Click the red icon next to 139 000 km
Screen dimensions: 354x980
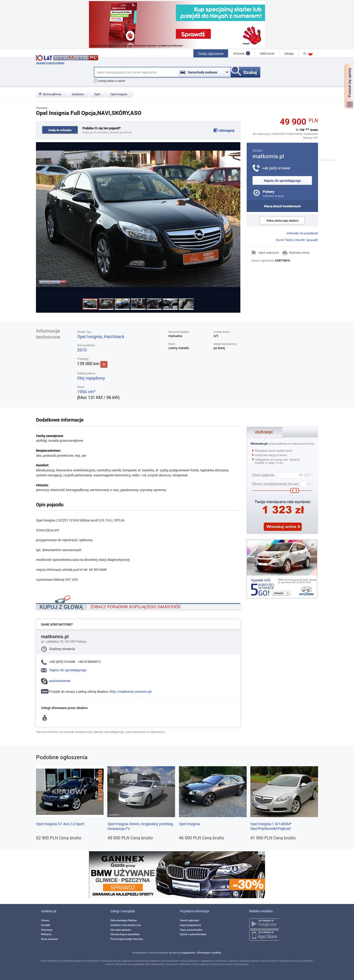(x=104, y=364)
